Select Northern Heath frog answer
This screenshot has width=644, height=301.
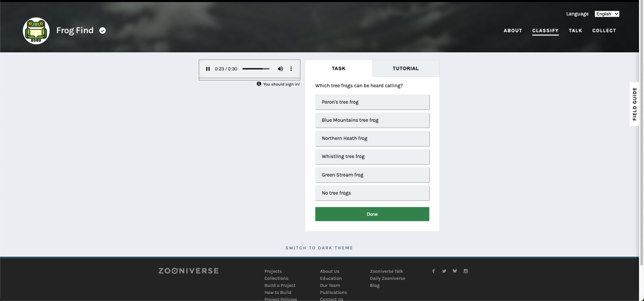tap(372, 138)
